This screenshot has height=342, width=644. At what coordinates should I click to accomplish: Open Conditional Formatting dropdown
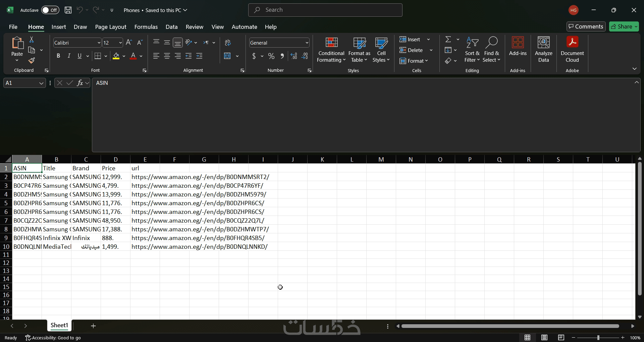(331, 50)
